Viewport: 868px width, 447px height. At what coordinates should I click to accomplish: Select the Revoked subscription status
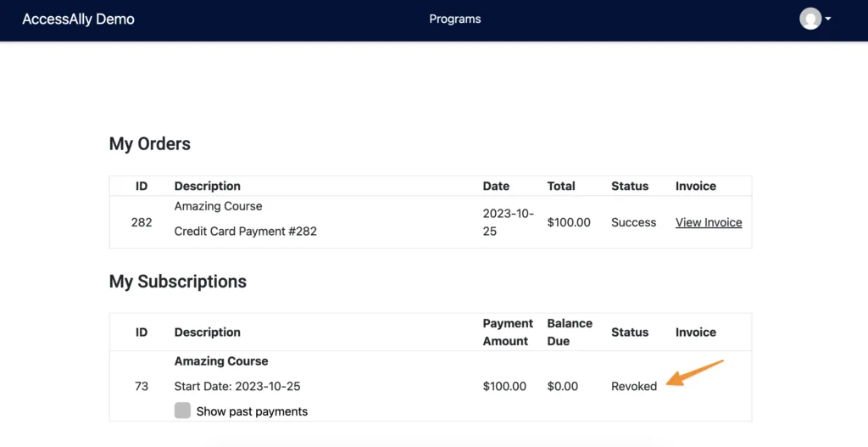tap(633, 386)
